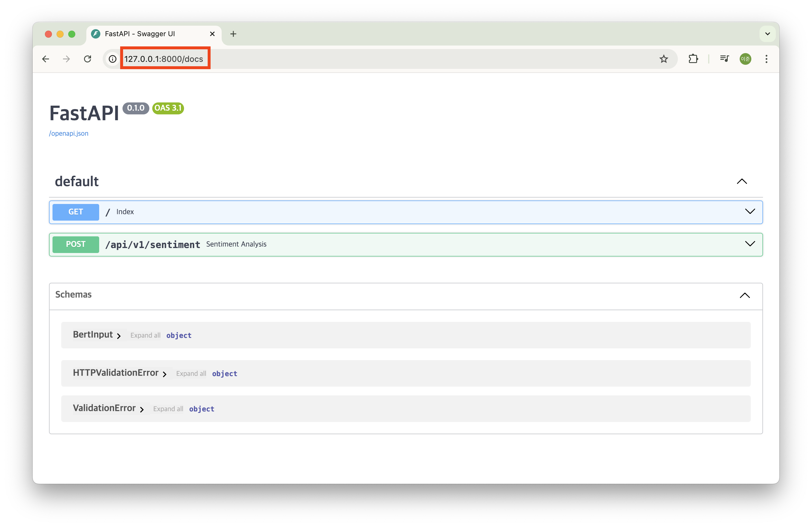The height and width of the screenshot is (527, 812).
Task: Open the browser extensions puzzle icon
Action: coord(693,59)
